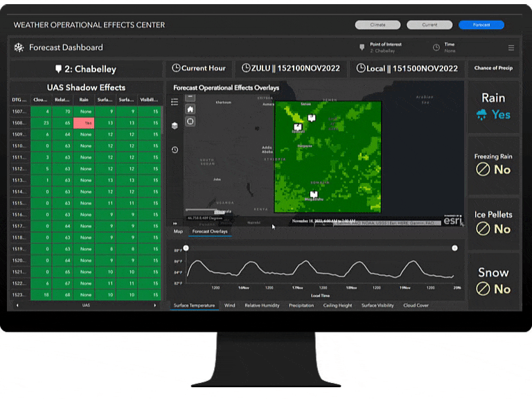
Task: Select the Surface Temperature chart tab
Action: click(x=194, y=305)
